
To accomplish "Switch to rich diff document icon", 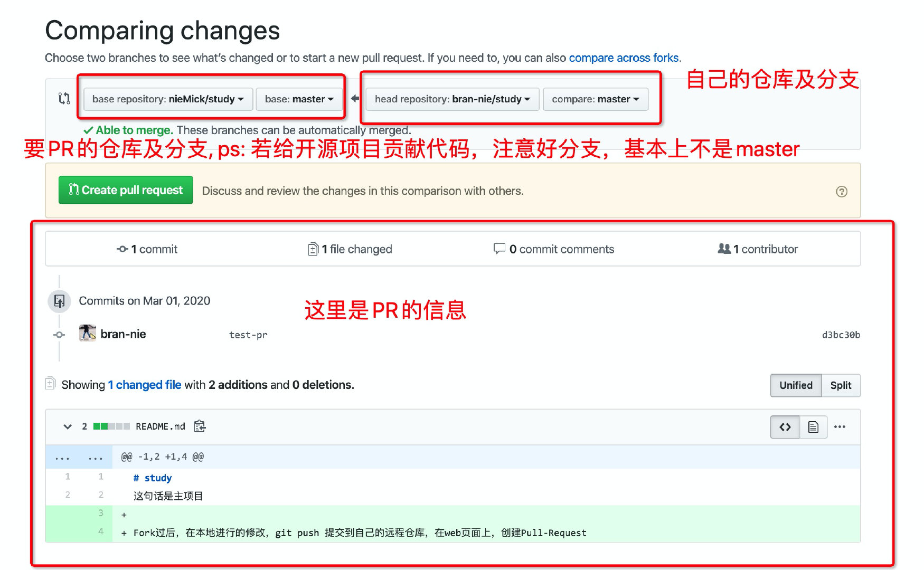I will [x=813, y=427].
